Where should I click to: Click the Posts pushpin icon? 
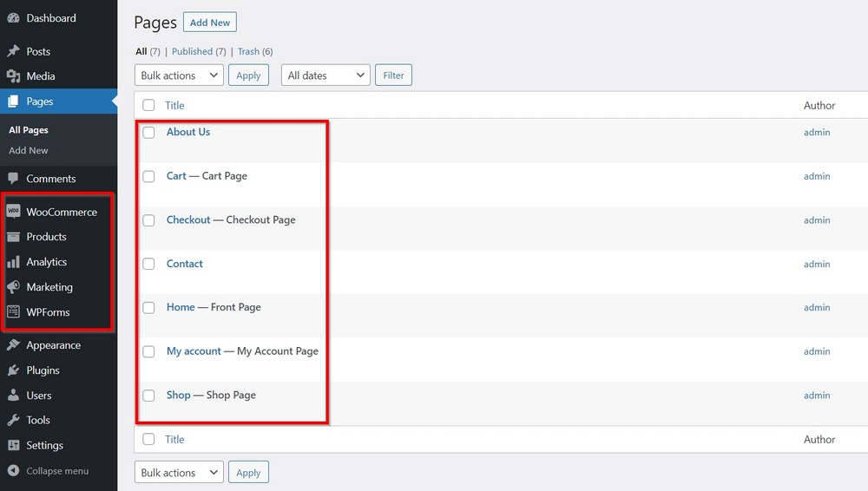click(13, 51)
